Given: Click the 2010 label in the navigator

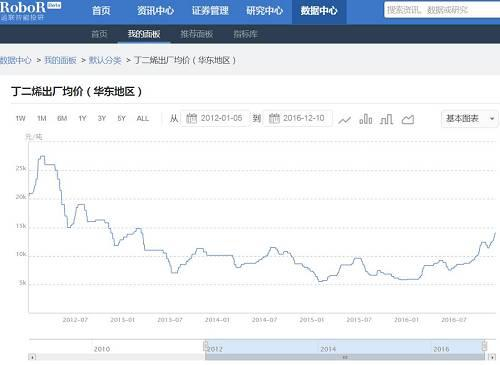Looking at the screenshot, I should (x=102, y=349).
